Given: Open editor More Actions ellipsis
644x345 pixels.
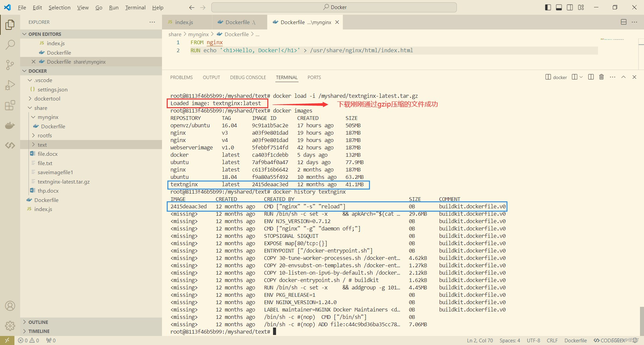Looking at the screenshot, I should [x=634, y=22].
